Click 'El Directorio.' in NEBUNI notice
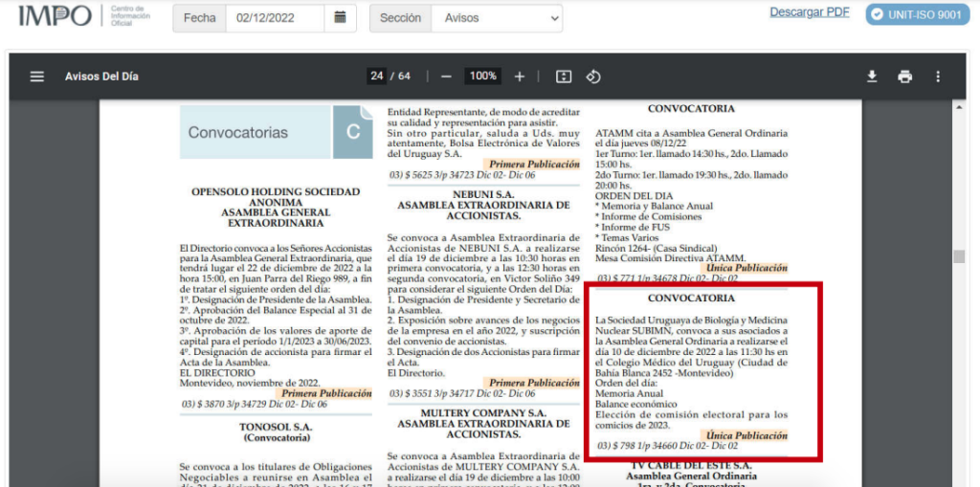Screen dimensions: 980x487 coord(416,372)
